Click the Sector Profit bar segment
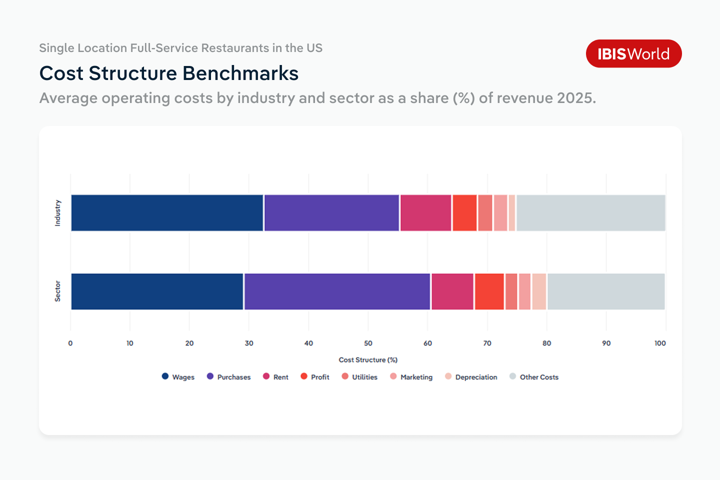 (x=489, y=291)
